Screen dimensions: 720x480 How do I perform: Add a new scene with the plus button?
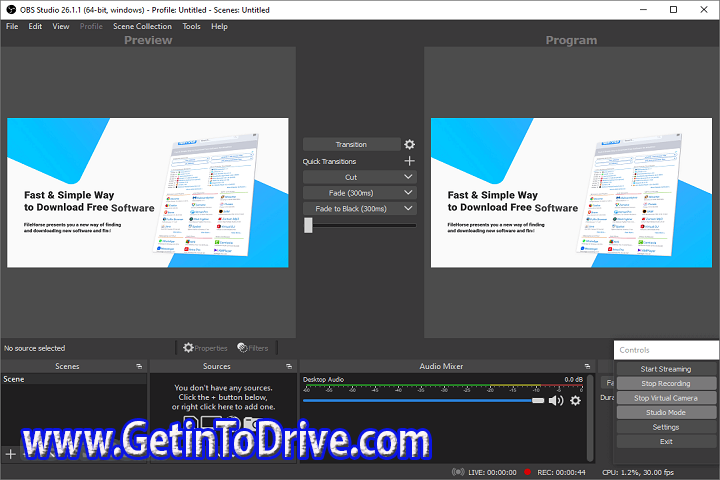coord(11,454)
